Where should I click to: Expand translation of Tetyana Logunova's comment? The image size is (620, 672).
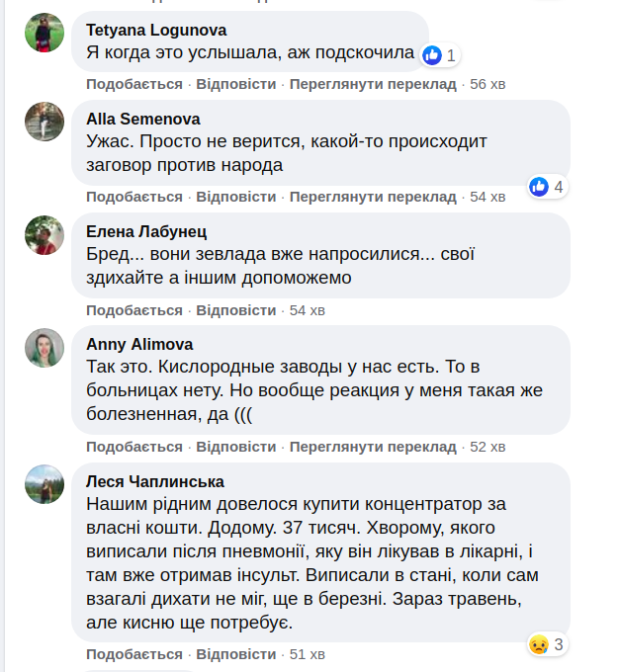[x=373, y=84]
